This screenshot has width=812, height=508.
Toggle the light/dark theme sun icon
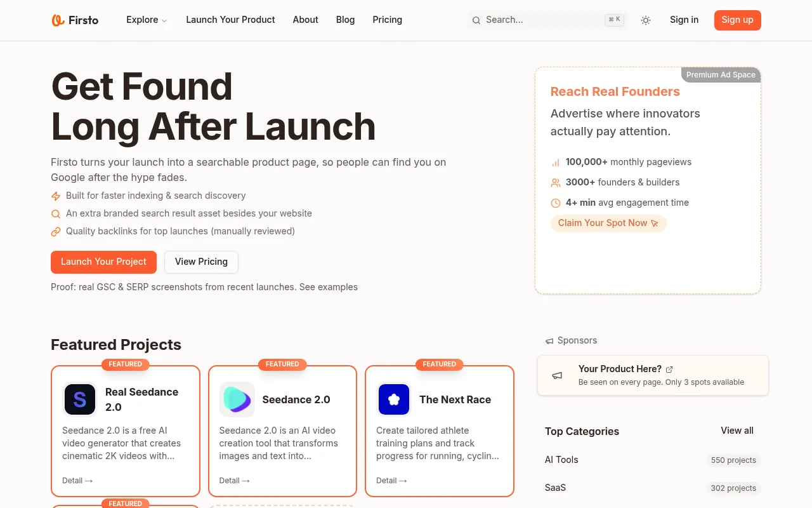[646, 20]
